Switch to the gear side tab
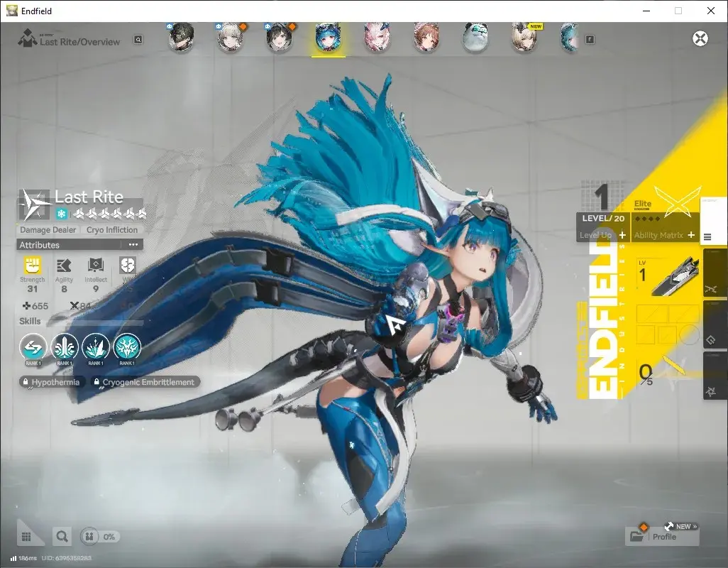The height and width of the screenshot is (568, 728). pyautogui.click(x=715, y=325)
